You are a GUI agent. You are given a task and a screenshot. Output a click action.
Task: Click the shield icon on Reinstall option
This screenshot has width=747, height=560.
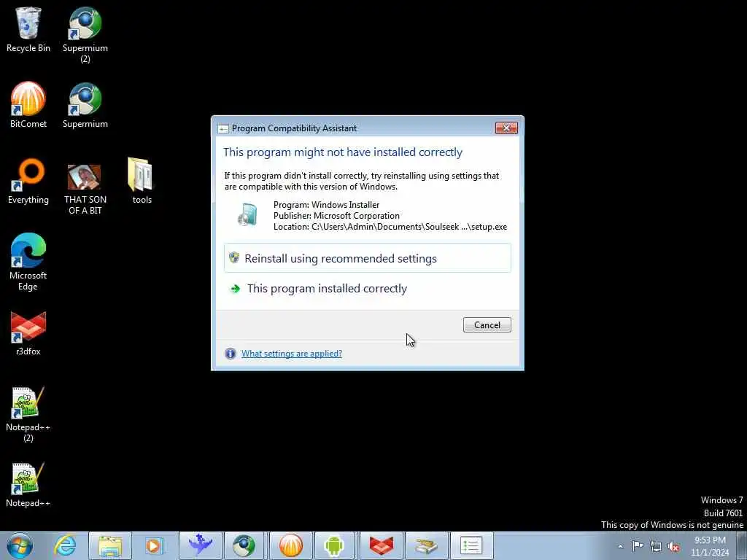[x=234, y=257]
